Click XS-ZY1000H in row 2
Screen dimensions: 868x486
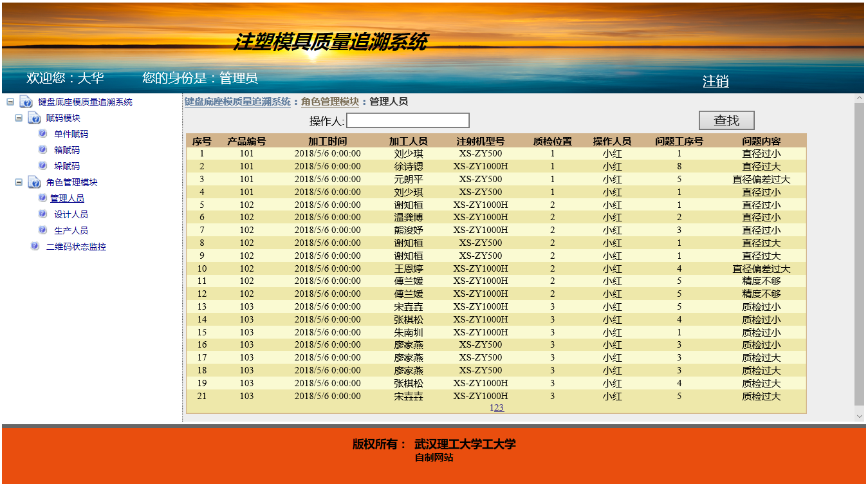tap(481, 166)
